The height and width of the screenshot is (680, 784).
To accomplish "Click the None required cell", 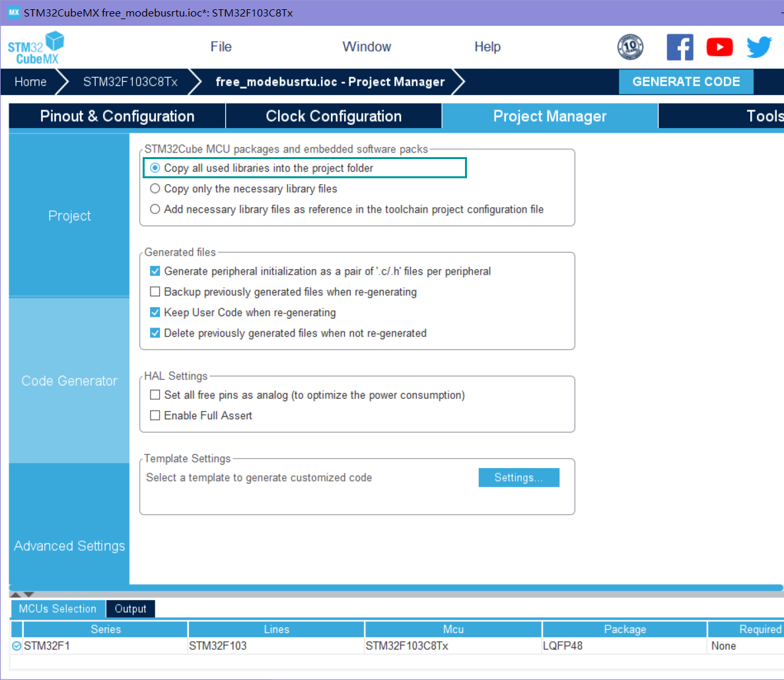I will pos(746,646).
